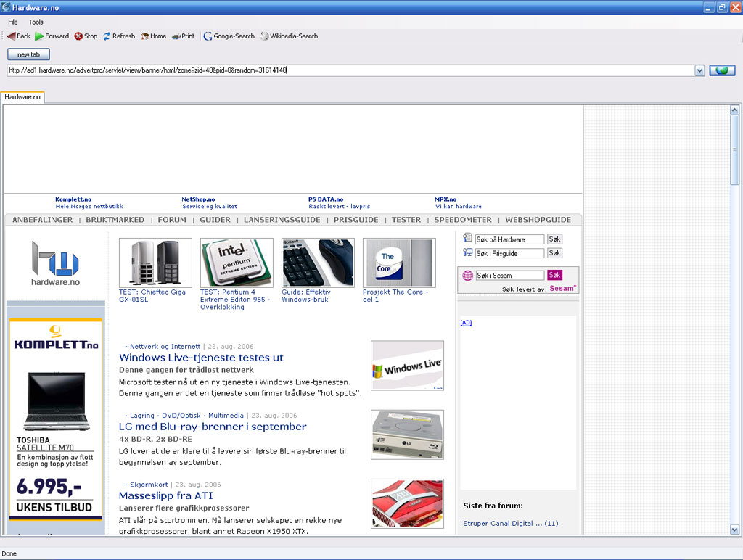The image size is (743, 560).
Task: Click the new tab button
Action: click(x=28, y=54)
